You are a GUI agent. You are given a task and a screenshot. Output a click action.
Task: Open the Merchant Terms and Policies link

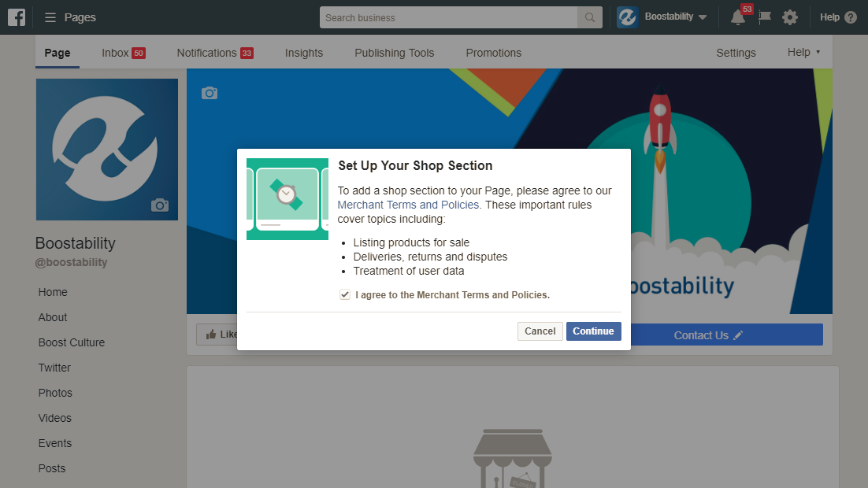[408, 205]
